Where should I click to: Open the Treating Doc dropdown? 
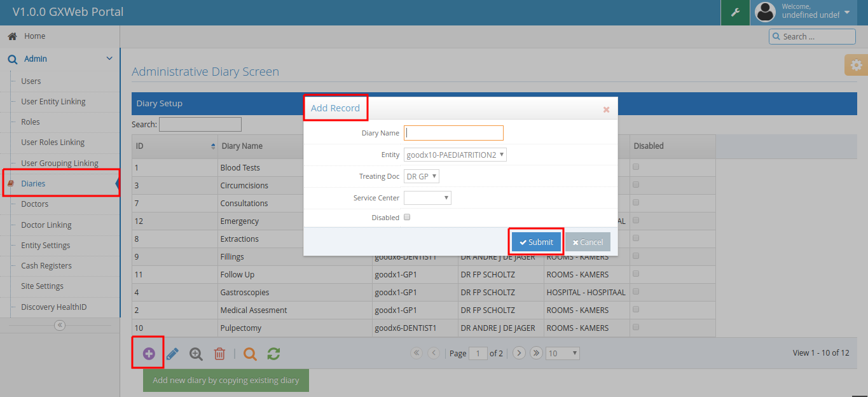(422, 176)
